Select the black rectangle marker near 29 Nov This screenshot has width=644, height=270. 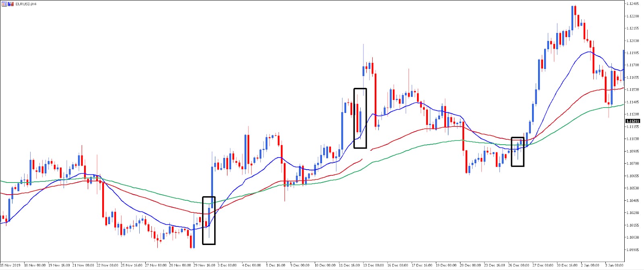click(x=208, y=220)
